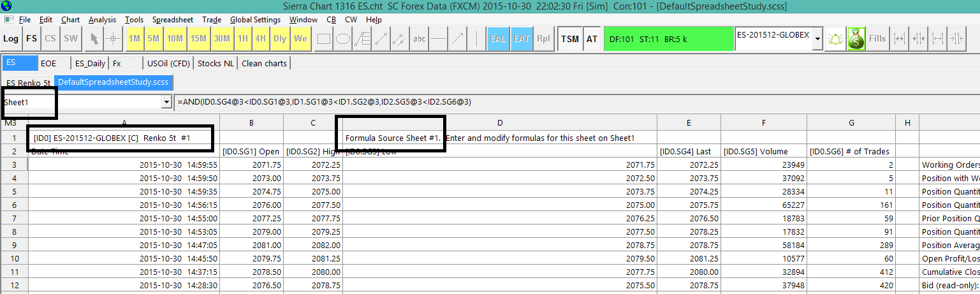Switch to the EOE tab
This screenshot has height=294, width=980.
[48, 63]
